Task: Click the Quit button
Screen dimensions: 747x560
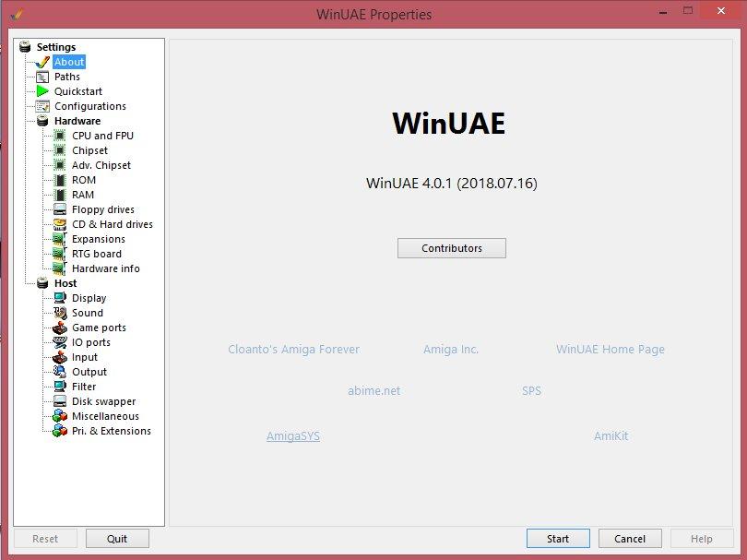Action: click(x=117, y=539)
